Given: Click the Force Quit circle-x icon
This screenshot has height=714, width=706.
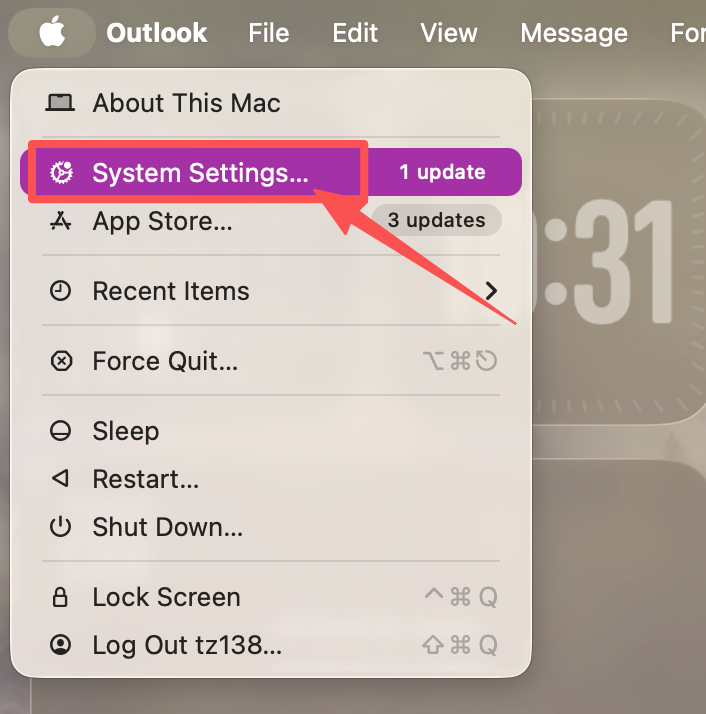Looking at the screenshot, I should [x=61, y=361].
